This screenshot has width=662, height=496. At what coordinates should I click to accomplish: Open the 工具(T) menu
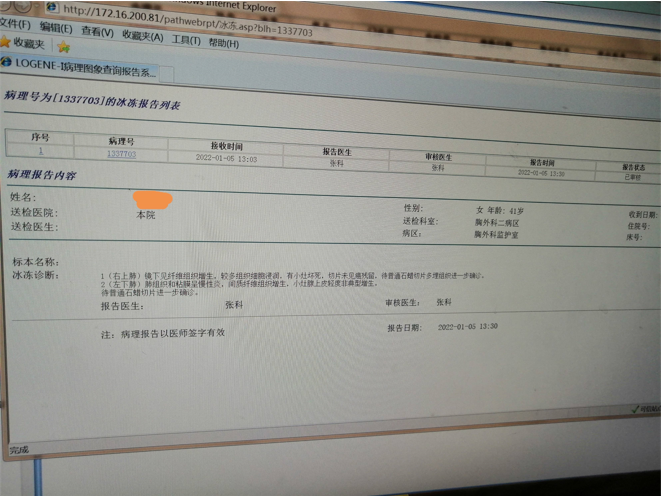185,40
